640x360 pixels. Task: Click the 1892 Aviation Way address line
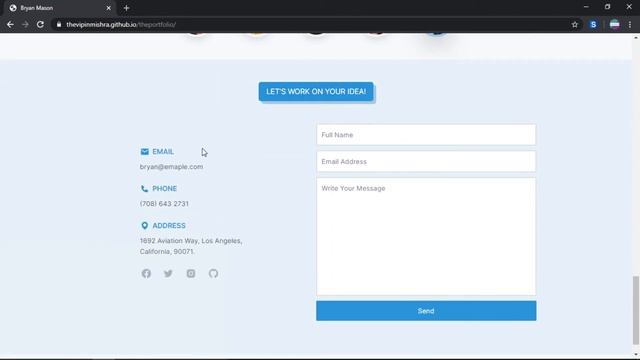pyautogui.click(x=191, y=241)
